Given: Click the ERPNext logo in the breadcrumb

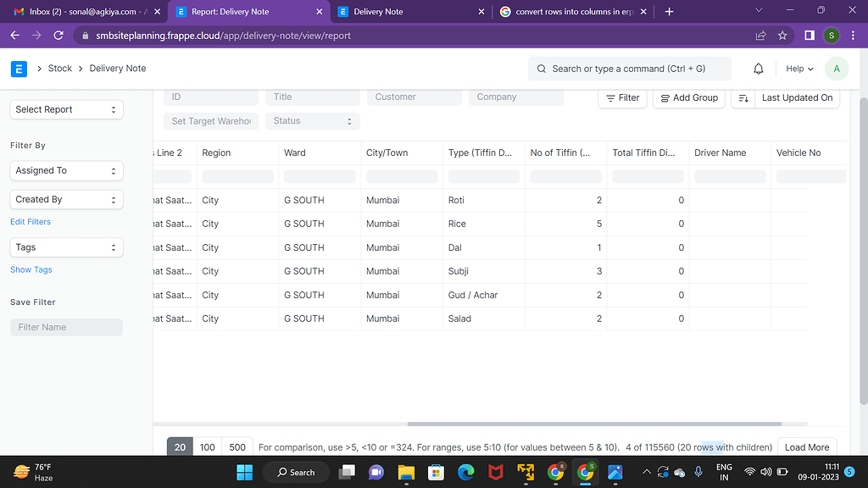Looking at the screenshot, I should tap(18, 69).
